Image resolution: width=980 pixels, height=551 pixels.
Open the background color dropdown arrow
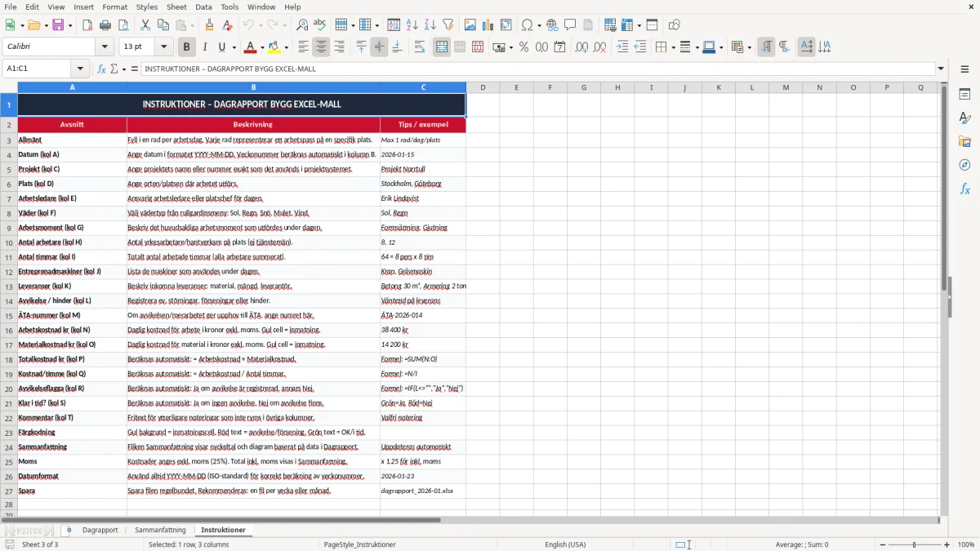click(x=286, y=47)
